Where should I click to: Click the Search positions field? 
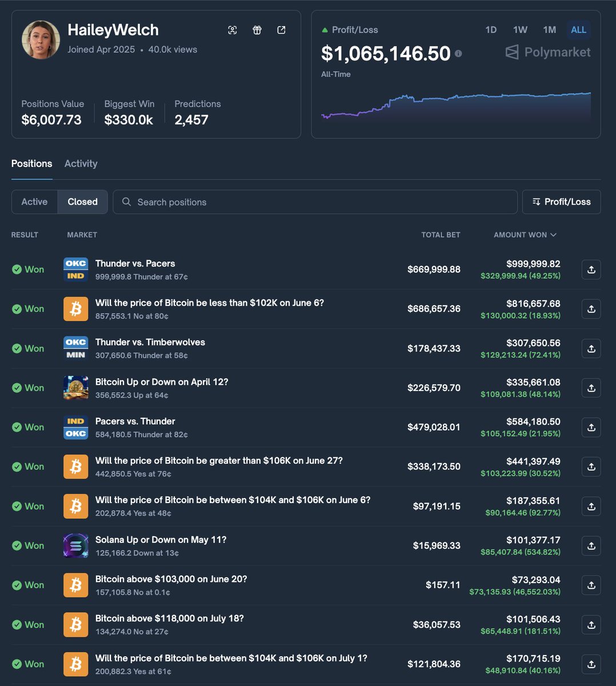coord(315,202)
